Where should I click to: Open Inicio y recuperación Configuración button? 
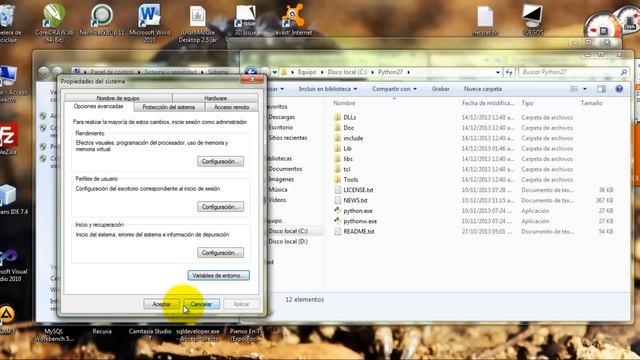[x=220, y=253]
